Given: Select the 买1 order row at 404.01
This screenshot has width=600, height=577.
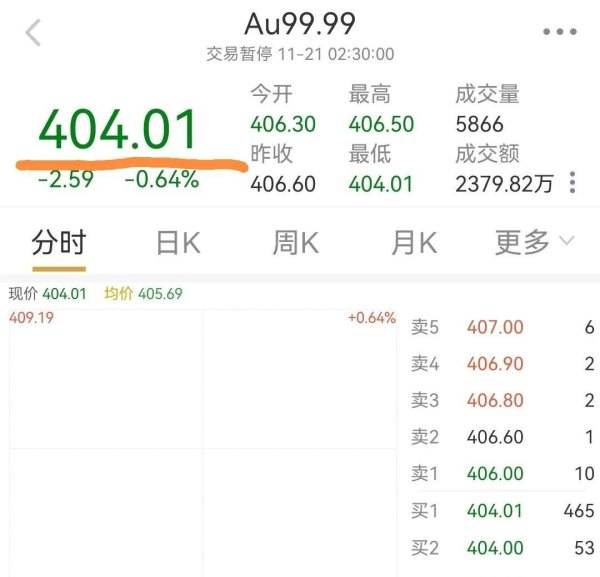Looking at the screenshot, I should (502, 511).
